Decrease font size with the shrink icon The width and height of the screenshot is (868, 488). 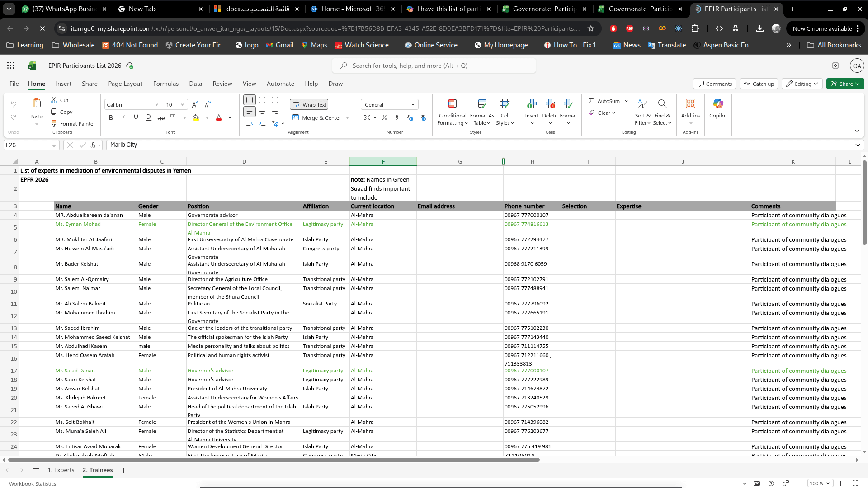click(208, 104)
